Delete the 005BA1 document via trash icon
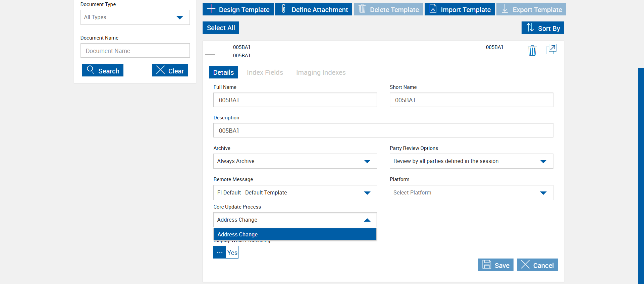This screenshot has height=284, width=644. point(532,50)
